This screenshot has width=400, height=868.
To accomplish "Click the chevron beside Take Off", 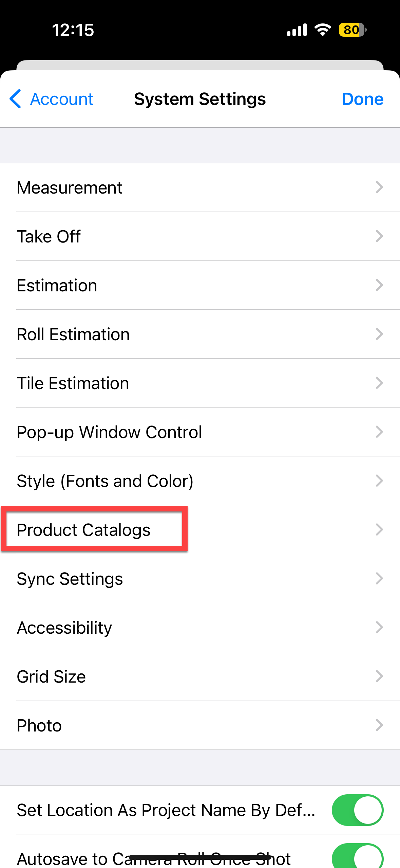I will (379, 236).
